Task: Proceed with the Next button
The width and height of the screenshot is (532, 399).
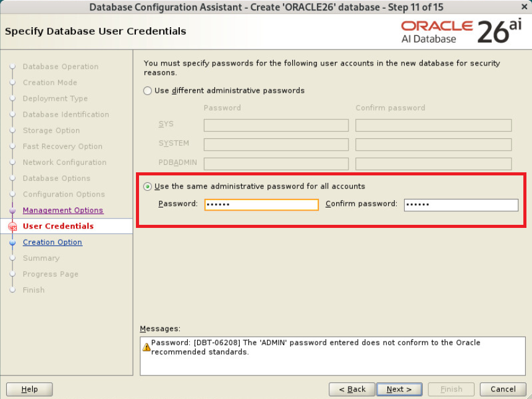Action: [x=399, y=389]
